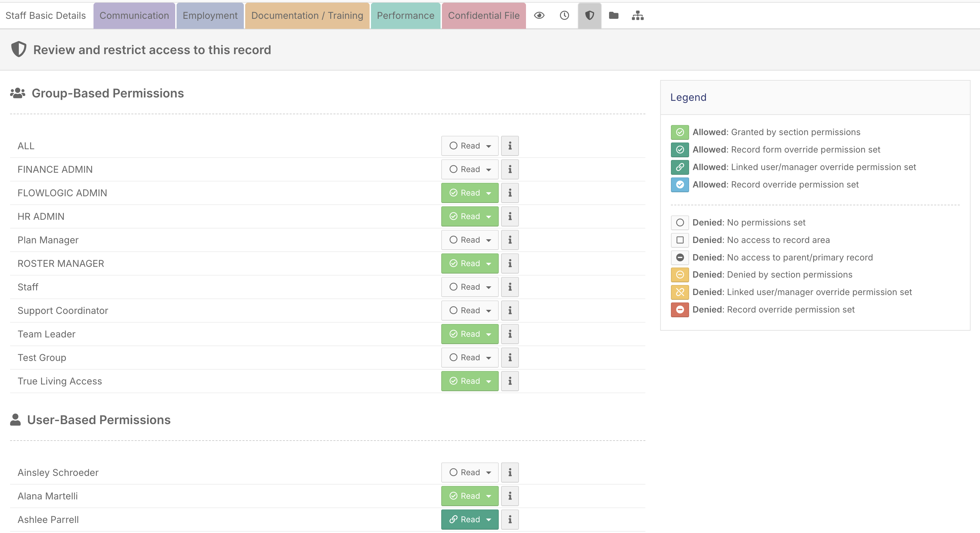The width and height of the screenshot is (980, 533).
Task: Open Read dropdown for Support Coordinator
Action: 470,311
